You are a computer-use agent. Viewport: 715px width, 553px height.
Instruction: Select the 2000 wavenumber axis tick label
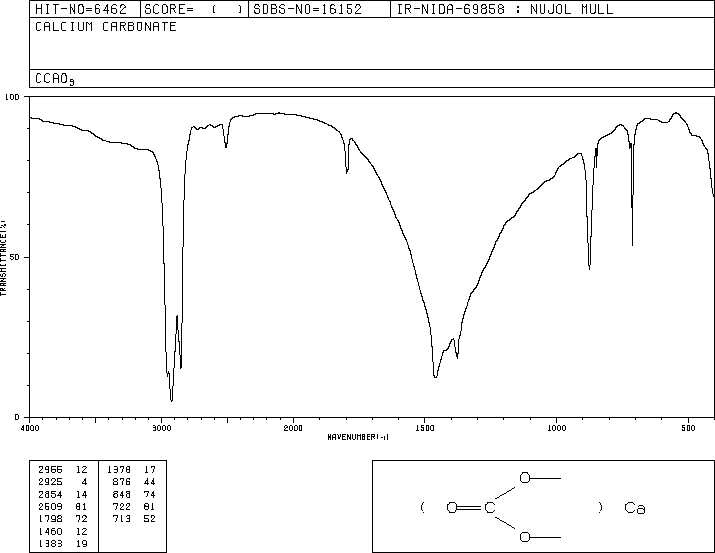pyautogui.click(x=293, y=428)
